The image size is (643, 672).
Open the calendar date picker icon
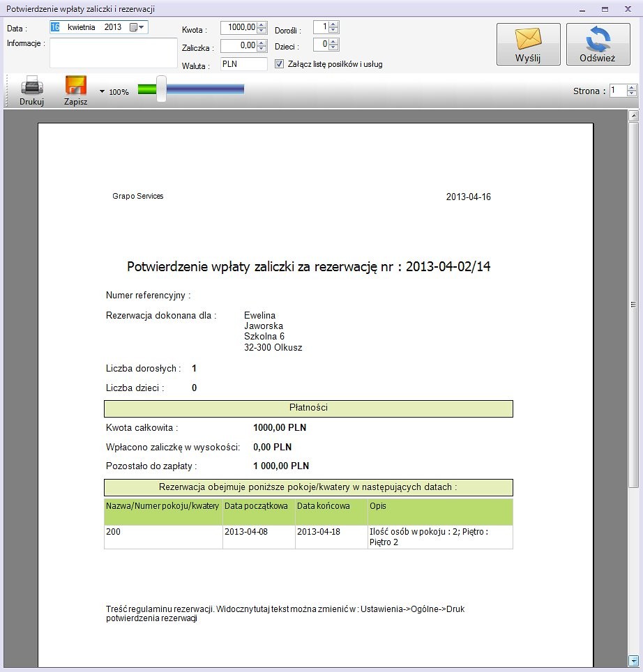click(133, 27)
